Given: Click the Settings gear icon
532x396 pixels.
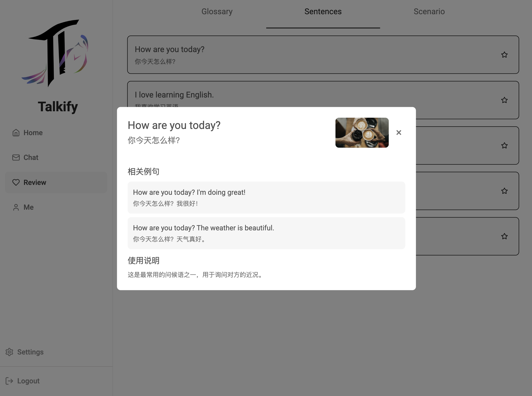Looking at the screenshot, I should tap(9, 352).
